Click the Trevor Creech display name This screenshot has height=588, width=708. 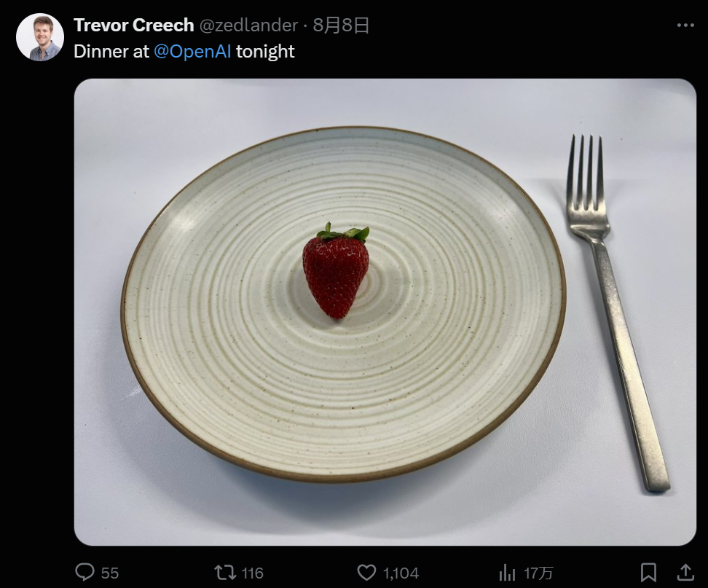coord(134,26)
